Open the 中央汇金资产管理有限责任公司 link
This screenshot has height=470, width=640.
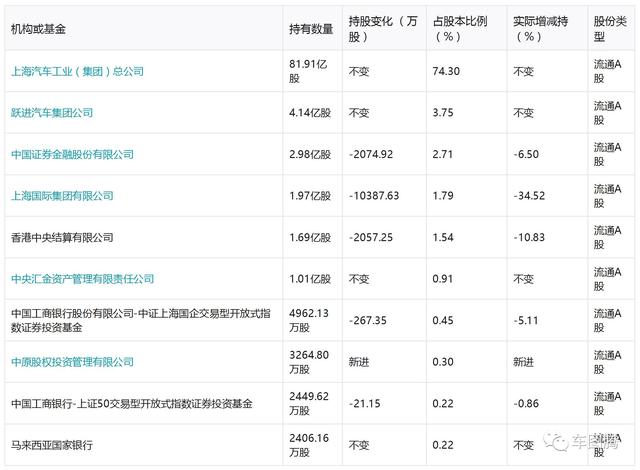click(82, 279)
